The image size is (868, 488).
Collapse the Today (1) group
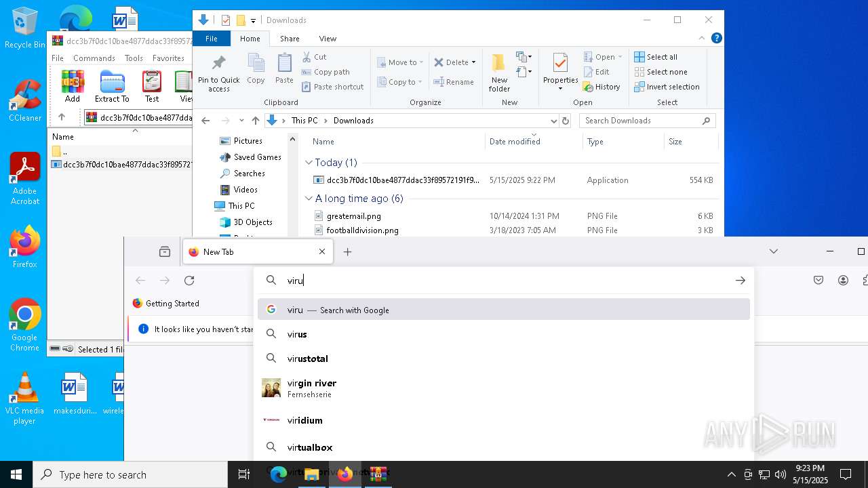[309, 163]
